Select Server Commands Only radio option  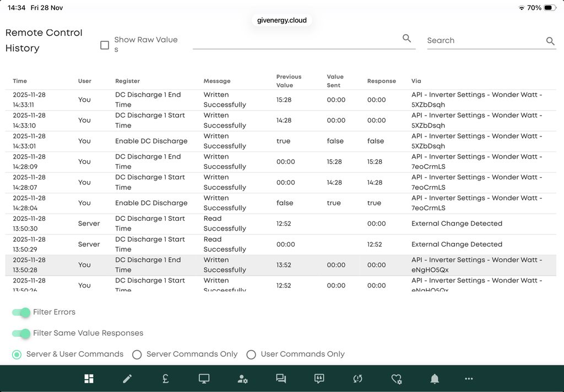[137, 355]
